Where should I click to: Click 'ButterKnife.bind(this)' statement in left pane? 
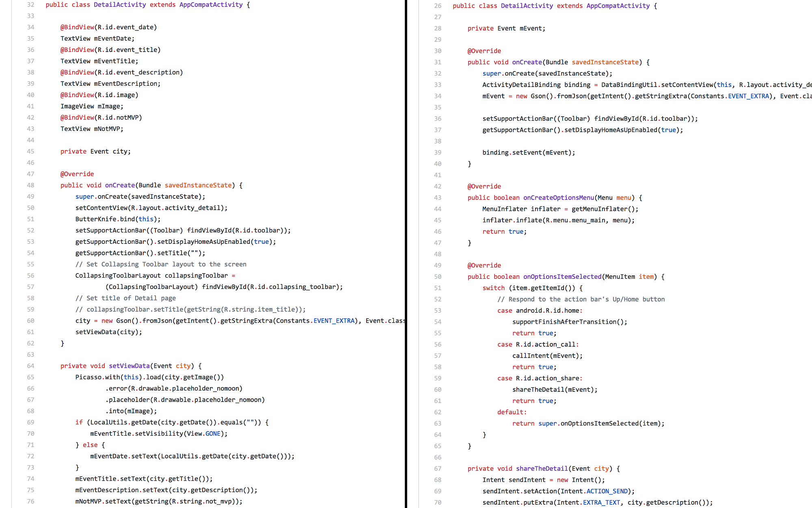click(118, 219)
